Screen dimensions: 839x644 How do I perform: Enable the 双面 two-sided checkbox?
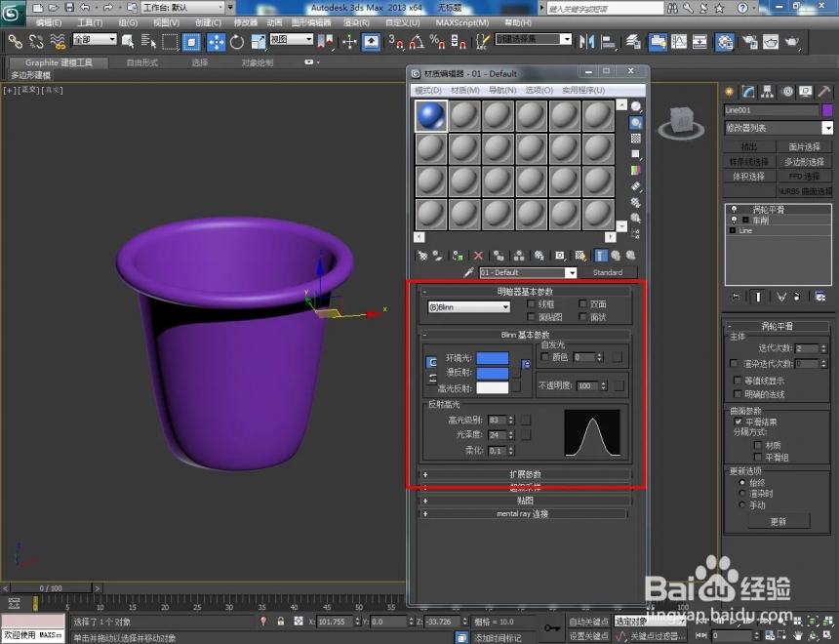[582, 303]
